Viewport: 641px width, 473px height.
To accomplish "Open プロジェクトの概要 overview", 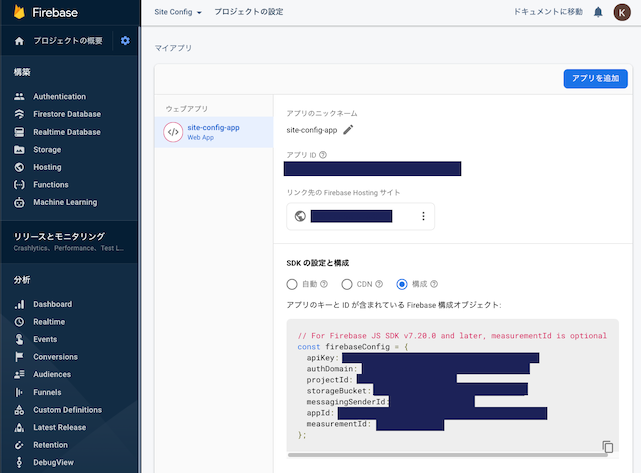I will 68,41.
